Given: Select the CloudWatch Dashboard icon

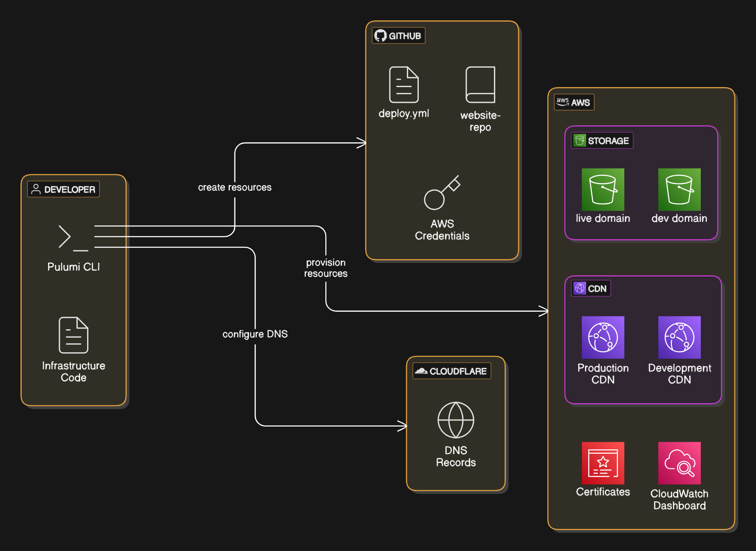Looking at the screenshot, I should pos(680,463).
